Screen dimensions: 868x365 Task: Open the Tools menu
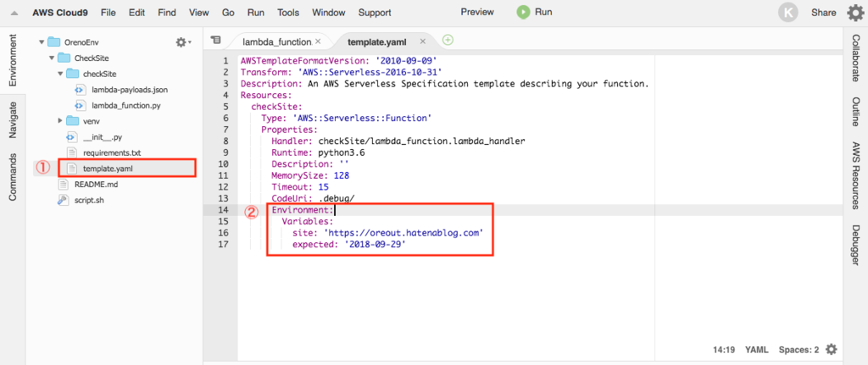click(288, 12)
